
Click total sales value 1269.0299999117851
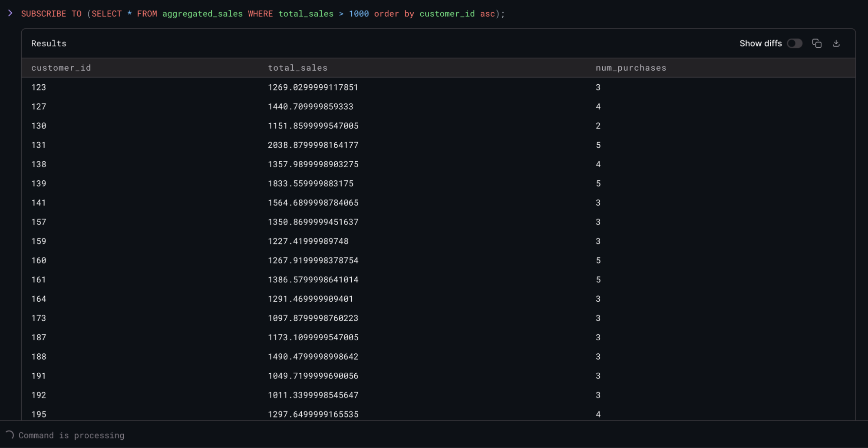(313, 87)
